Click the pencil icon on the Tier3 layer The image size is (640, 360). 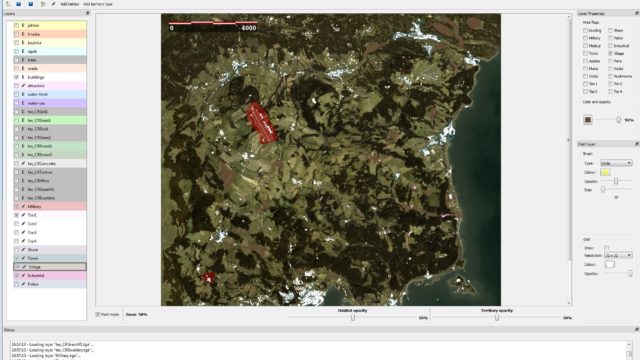pos(23,232)
